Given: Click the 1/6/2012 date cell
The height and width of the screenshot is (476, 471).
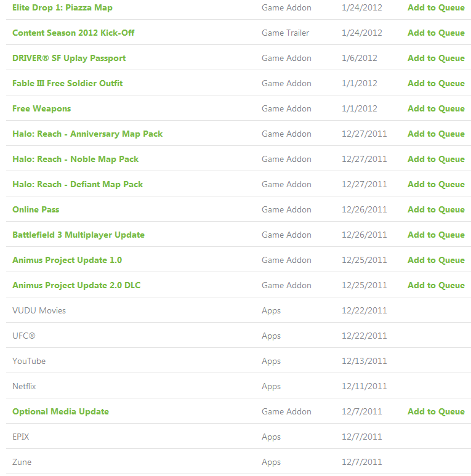Looking at the screenshot, I should pyautogui.click(x=360, y=58).
